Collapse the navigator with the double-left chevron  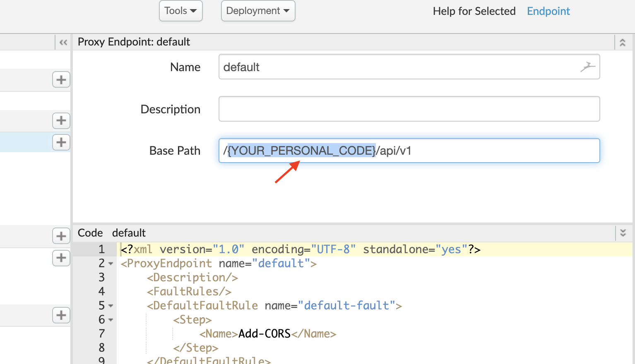(x=63, y=42)
